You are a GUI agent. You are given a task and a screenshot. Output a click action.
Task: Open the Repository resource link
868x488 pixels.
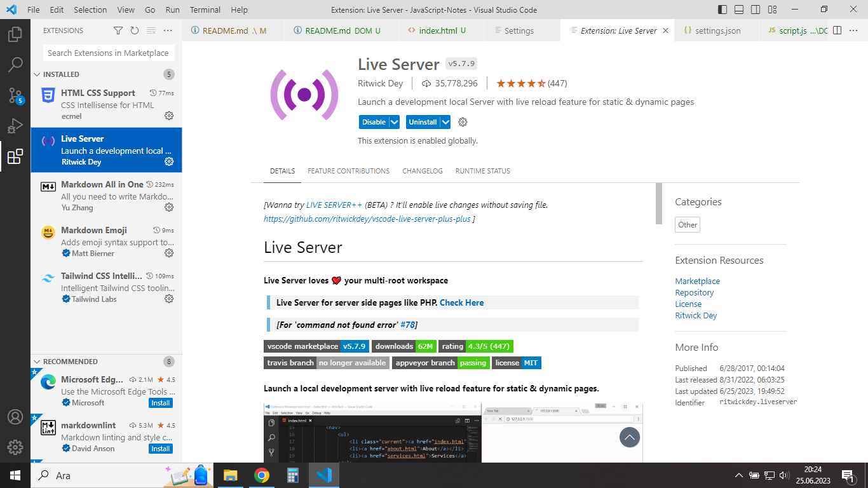coord(695,293)
